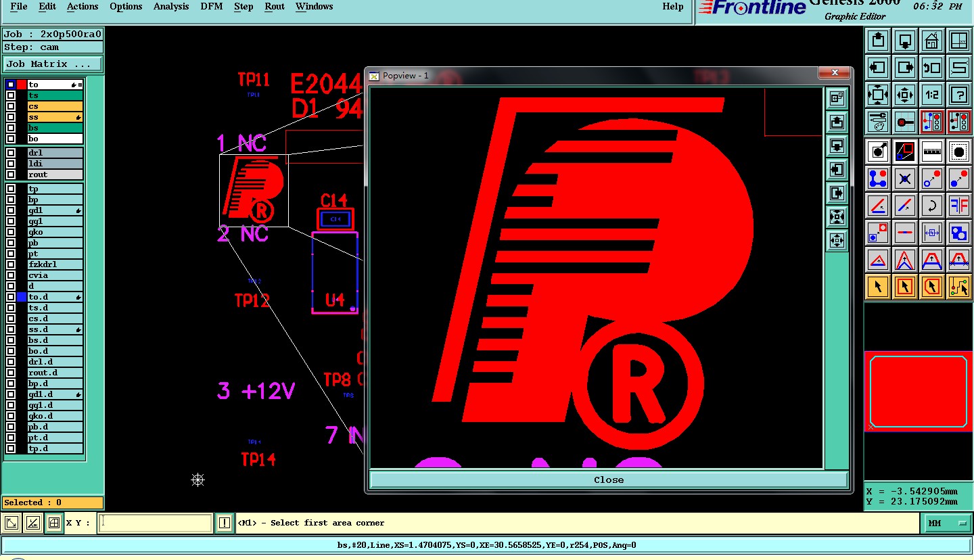Click the Job Matrix button

coord(53,64)
